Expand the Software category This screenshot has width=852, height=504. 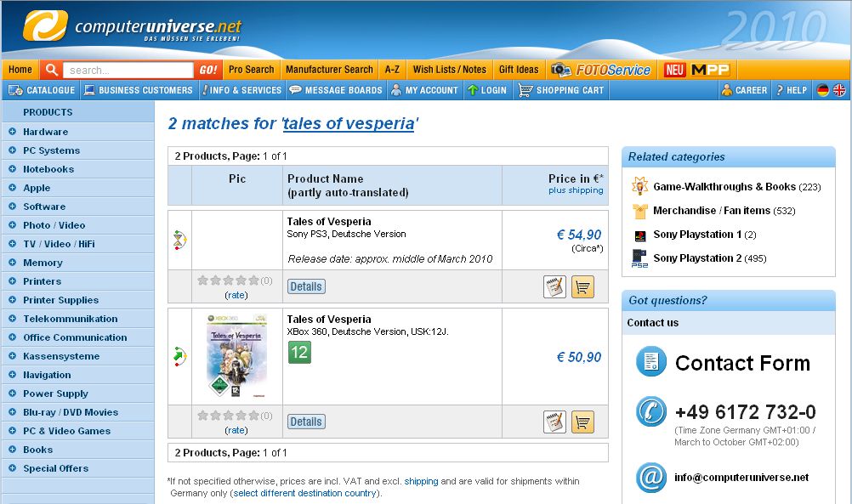(12, 207)
